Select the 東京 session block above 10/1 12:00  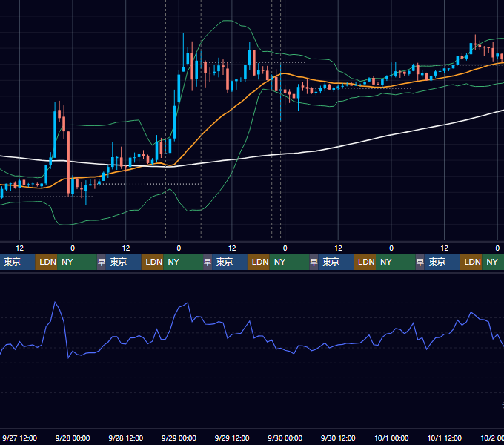click(x=442, y=262)
